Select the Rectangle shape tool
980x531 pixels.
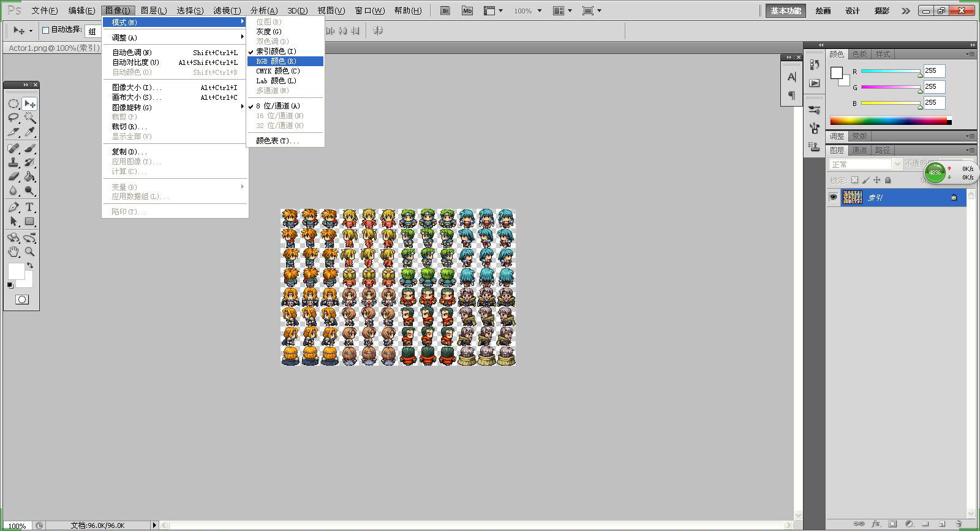click(x=29, y=221)
